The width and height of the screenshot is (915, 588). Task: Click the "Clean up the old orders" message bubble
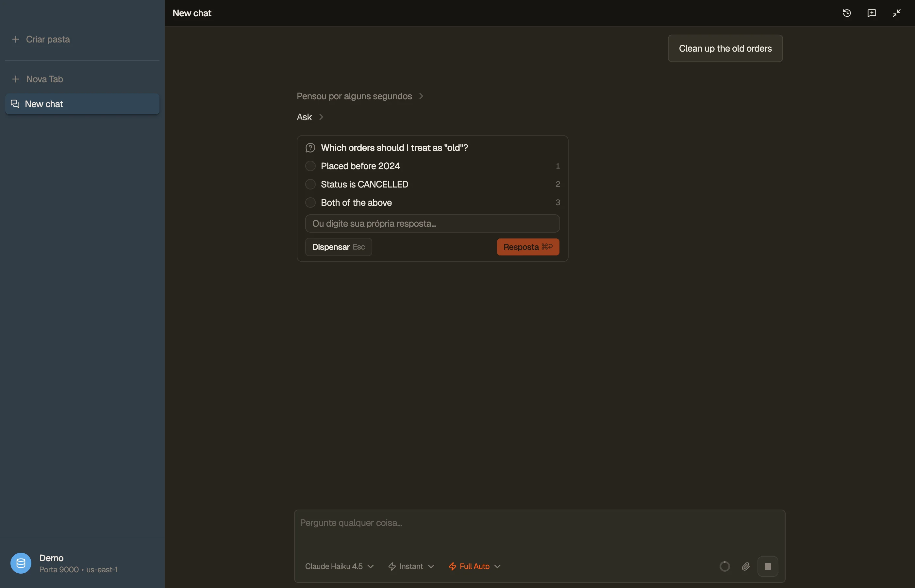725,48
